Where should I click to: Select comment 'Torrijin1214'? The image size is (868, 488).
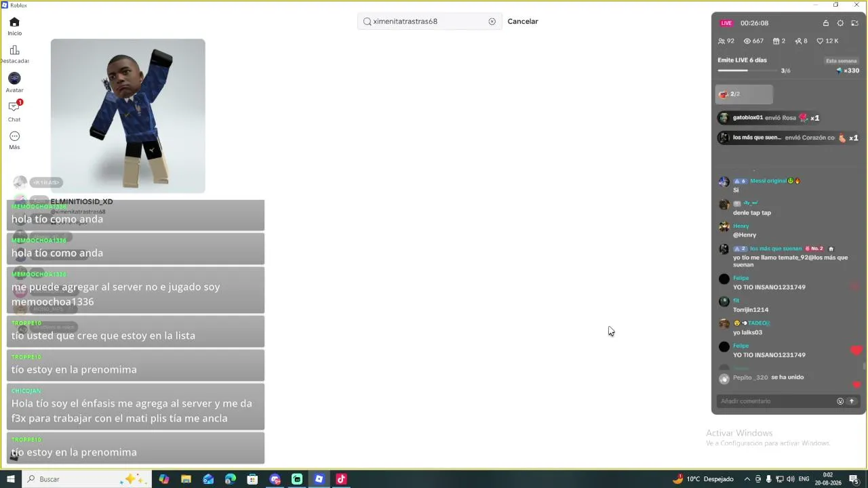pyautogui.click(x=751, y=310)
